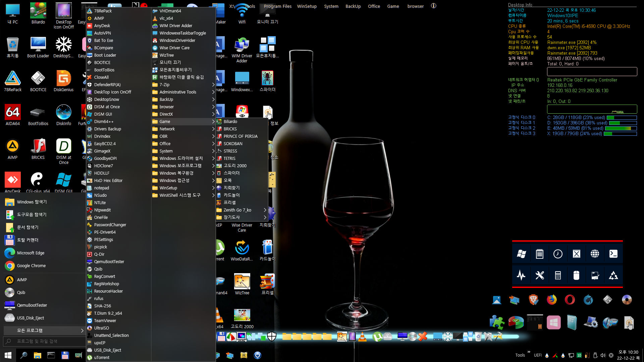The width and height of the screenshot is (644, 362).
Task: Expand the WinSetup folder submenu
Action: pos(183,188)
